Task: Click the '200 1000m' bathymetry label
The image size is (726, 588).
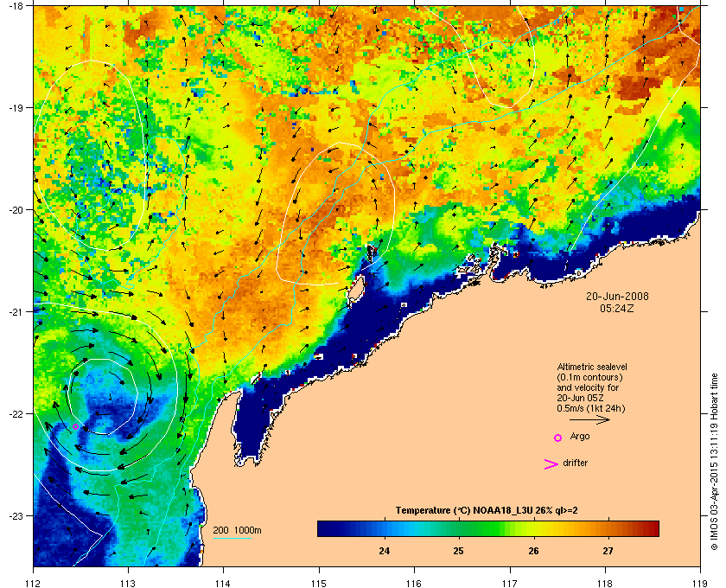Action: tap(237, 531)
